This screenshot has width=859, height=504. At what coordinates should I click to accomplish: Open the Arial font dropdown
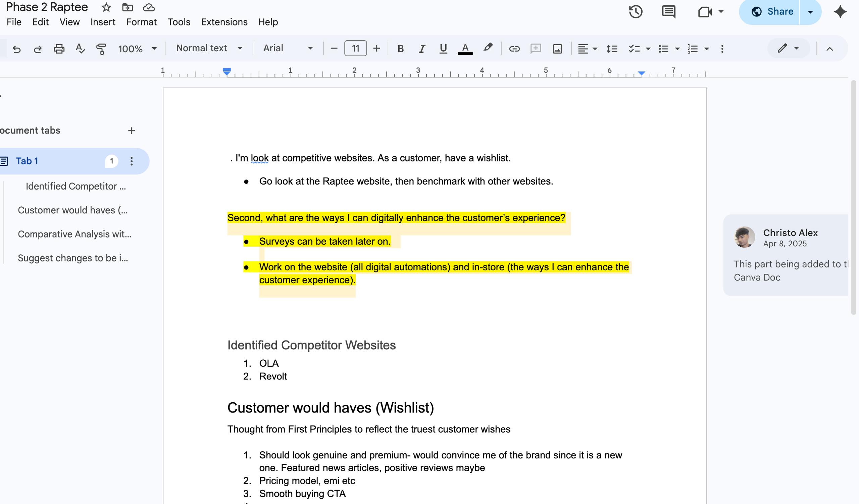288,48
